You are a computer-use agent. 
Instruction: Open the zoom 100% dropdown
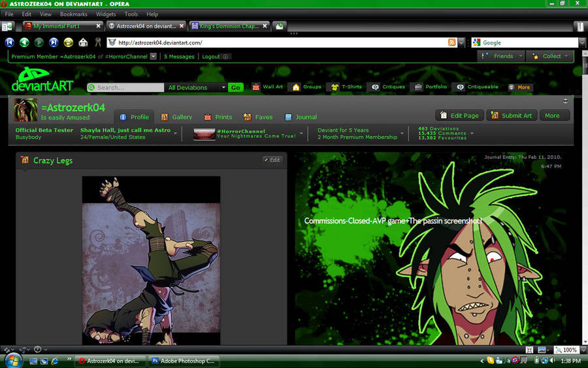[x=583, y=350]
